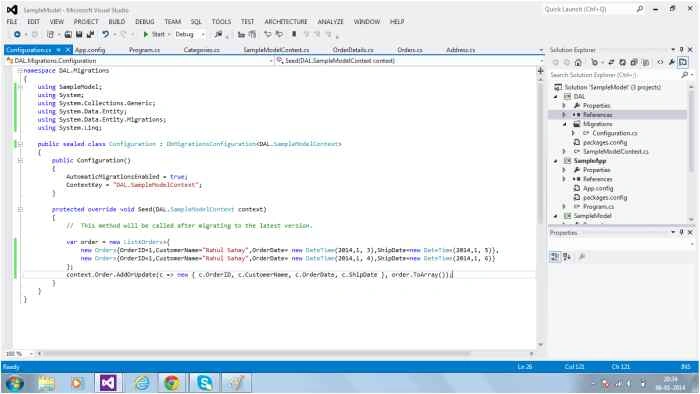Open the tab overflow dropdown arrow
This screenshot has height=394, width=700.
541,50
